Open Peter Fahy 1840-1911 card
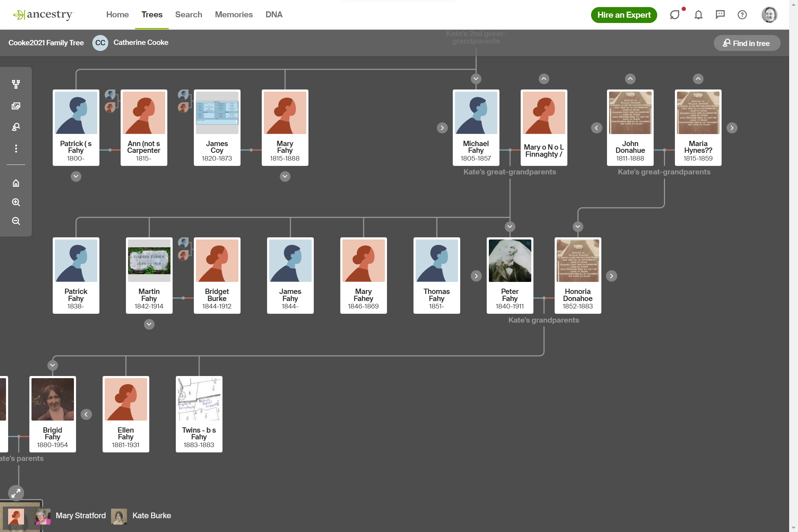798x532 pixels. tap(510, 276)
